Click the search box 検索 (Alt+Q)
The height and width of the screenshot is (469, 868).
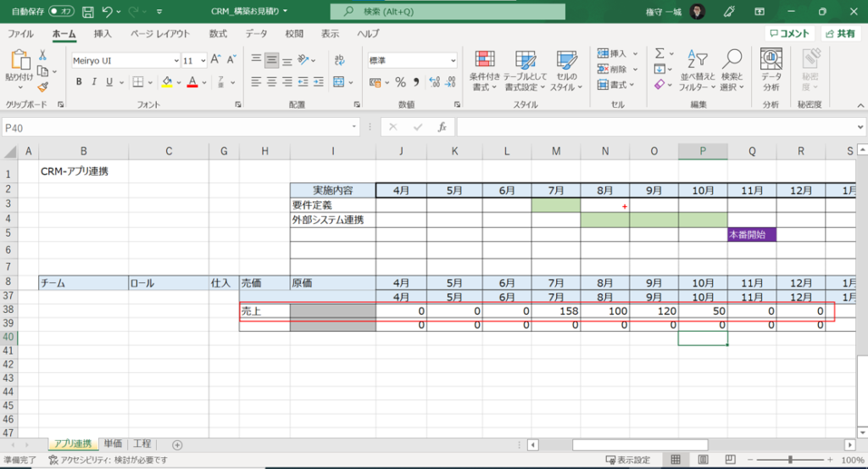point(448,12)
